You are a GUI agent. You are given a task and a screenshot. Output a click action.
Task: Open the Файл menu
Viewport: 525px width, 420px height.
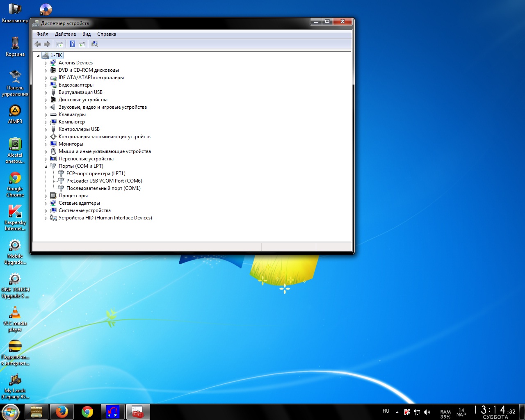click(x=42, y=34)
